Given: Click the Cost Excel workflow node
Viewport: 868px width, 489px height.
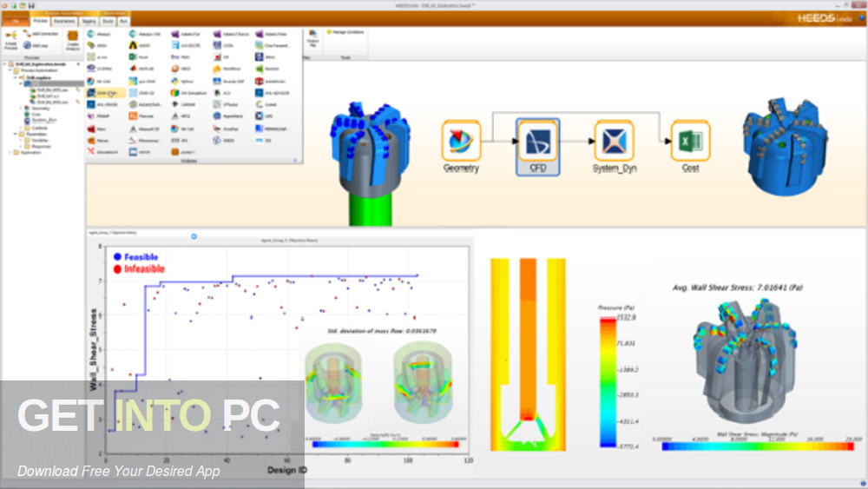Looking at the screenshot, I should [x=690, y=147].
